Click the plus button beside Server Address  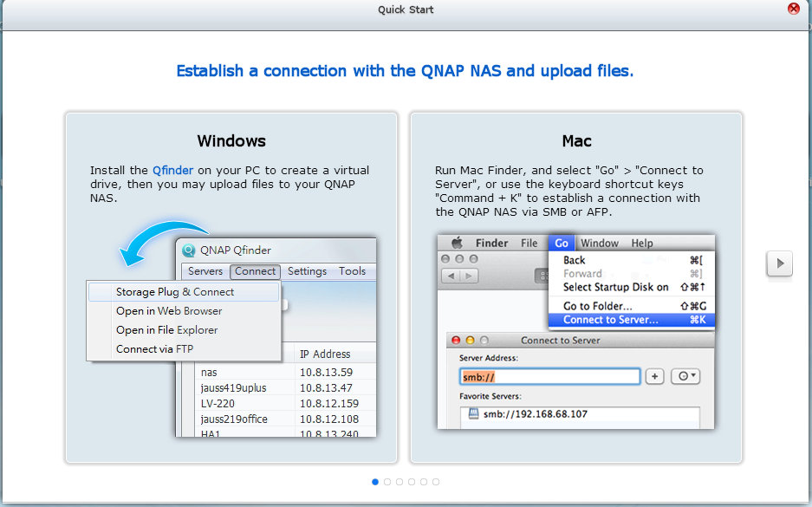(654, 376)
